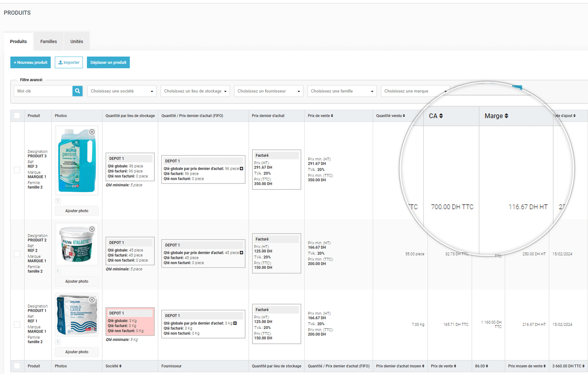The width and height of the screenshot is (588, 384).
Task: Open the Choisissez un fournisseur dropdown
Action: point(269,91)
